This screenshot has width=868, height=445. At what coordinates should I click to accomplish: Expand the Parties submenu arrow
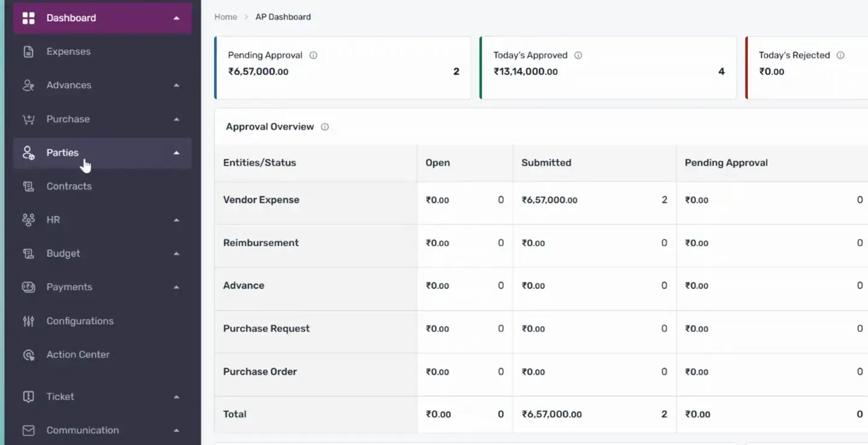tap(177, 153)
